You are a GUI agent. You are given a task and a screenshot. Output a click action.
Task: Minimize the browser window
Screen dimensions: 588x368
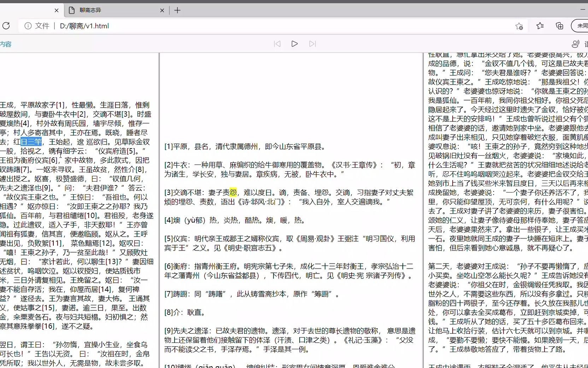583,10
